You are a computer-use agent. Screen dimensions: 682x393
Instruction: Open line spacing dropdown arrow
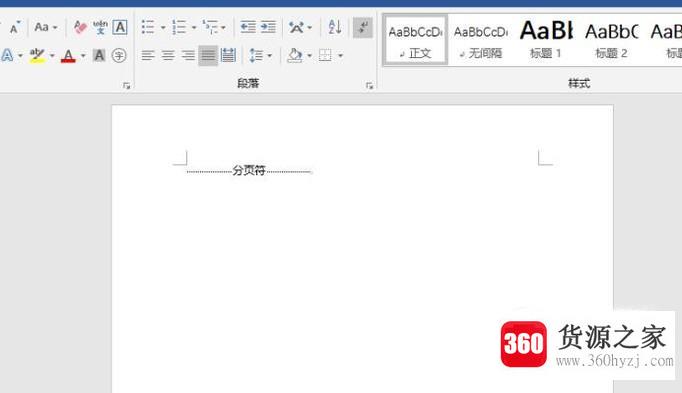click(x=270, y=56)
